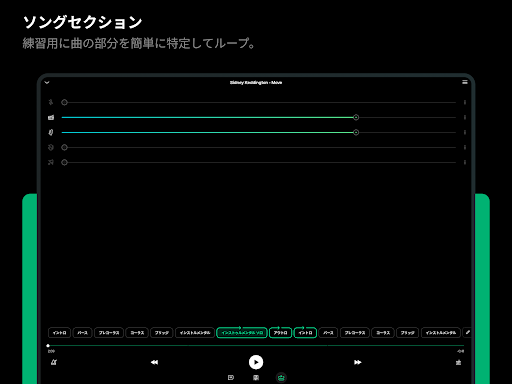Screen dimensions: 512x384
Task: Click the remaining time label under progress bar
Action: point(460,351)
